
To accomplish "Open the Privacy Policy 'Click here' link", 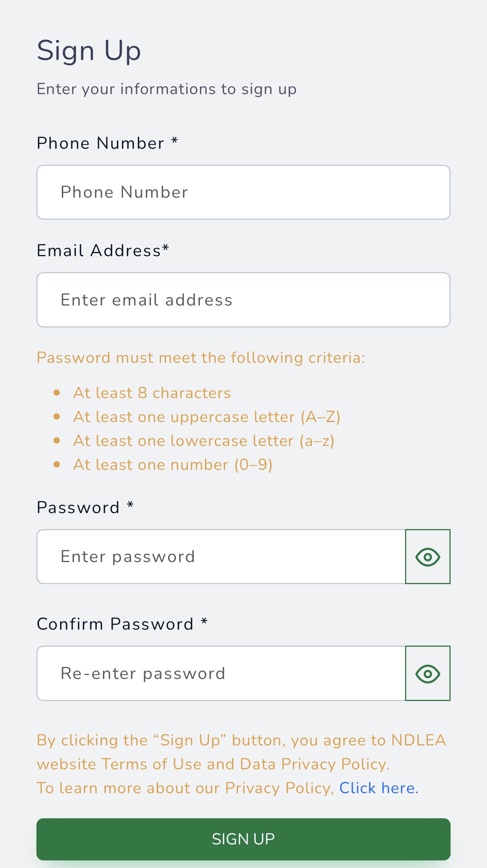I will tap(379, 788).
